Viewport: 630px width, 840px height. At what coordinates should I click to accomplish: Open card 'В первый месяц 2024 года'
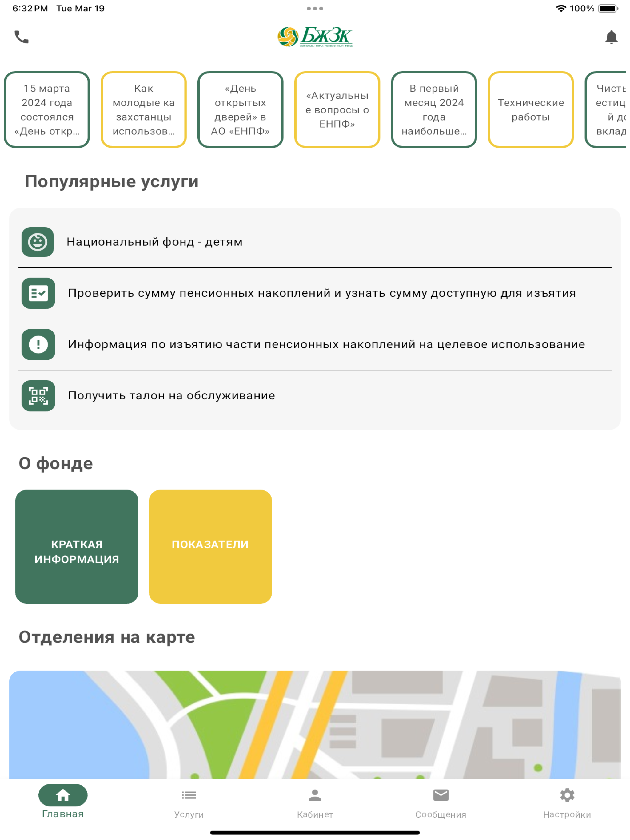point(434,109)
